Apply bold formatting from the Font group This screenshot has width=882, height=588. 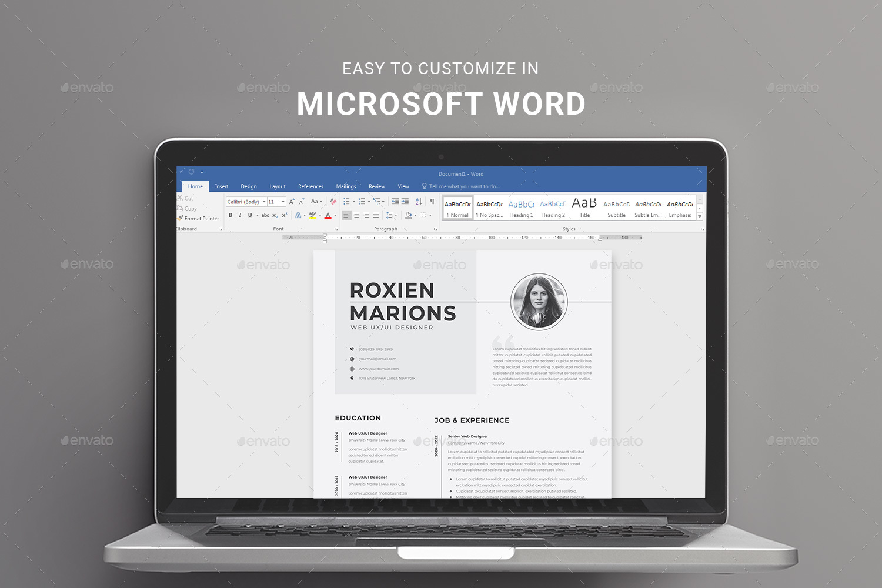230,215
